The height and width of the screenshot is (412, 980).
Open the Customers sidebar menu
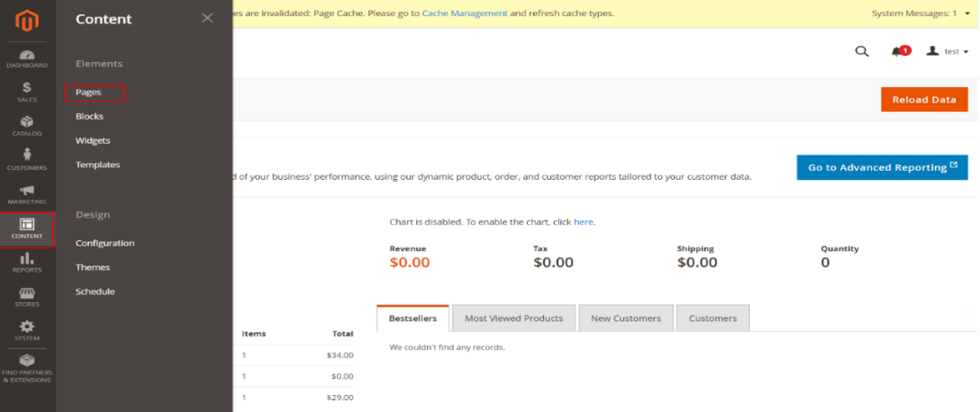[27, 159]
